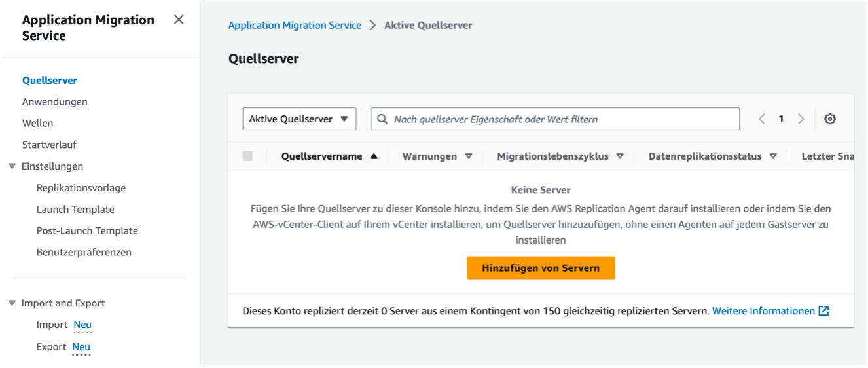Sort by Quellservername ascending arrow
Viewport: 868px width, 368px height.
click(x=374, y=156)
